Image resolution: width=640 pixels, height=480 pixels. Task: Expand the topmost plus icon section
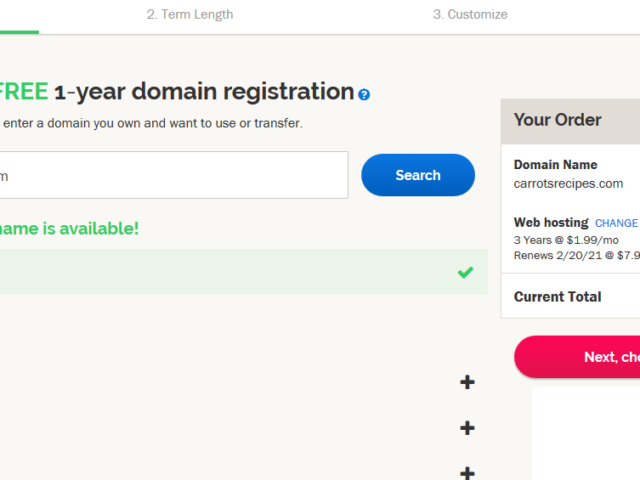467,382
